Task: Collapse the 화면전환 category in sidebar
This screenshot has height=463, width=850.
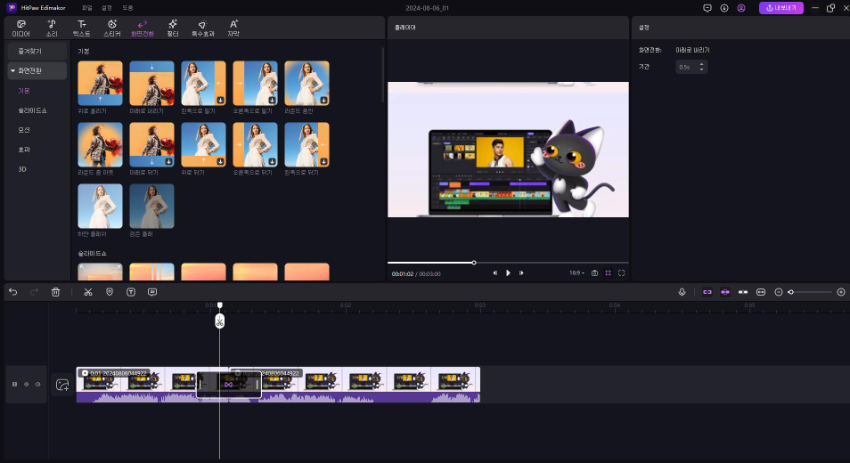Action: (13, 71)
